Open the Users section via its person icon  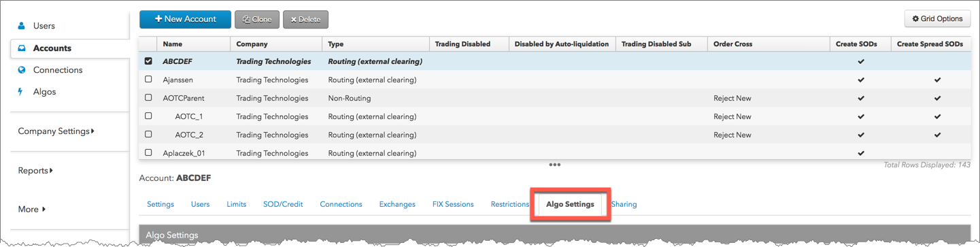[21, 26]
